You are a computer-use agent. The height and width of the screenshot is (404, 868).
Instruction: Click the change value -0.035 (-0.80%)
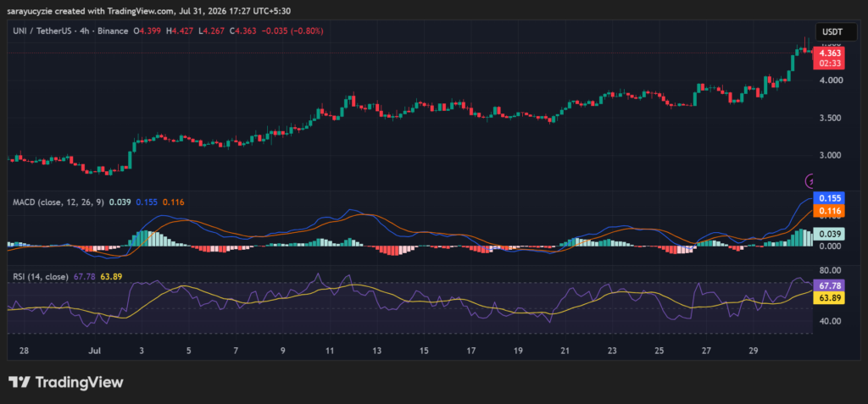[x=292, y=31]
